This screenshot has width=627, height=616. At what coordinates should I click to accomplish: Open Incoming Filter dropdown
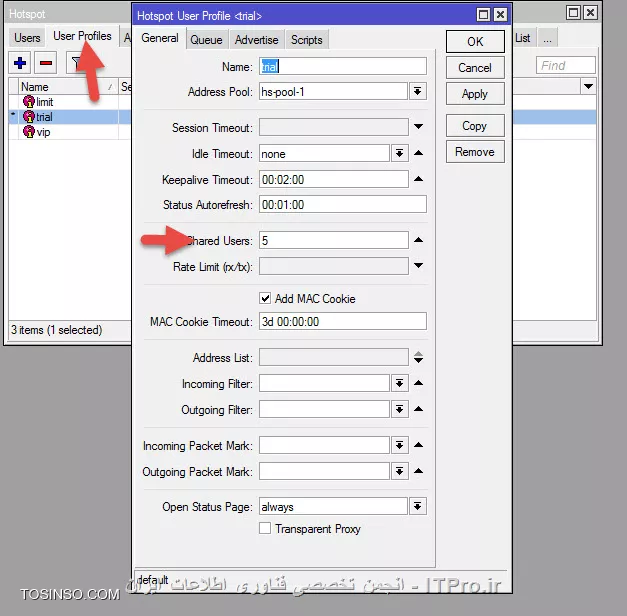pyautogui.click(x=399, y=383)
